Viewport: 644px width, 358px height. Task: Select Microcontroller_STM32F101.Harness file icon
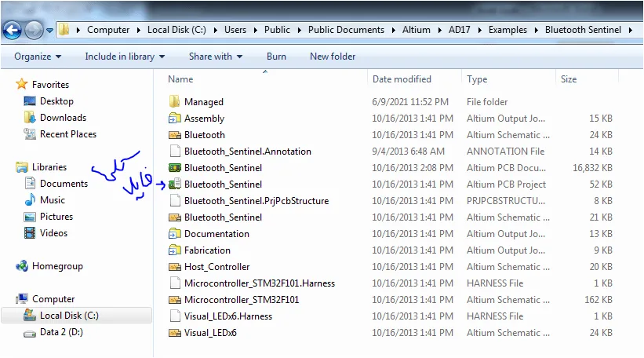(x=175, y=283)
